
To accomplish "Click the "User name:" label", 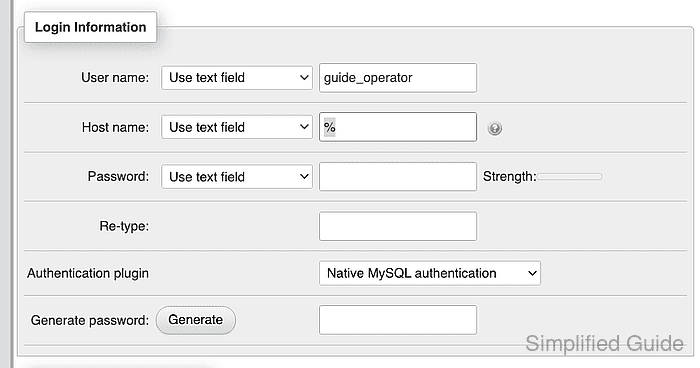I will pyautogui.click(x=115, y=78).
